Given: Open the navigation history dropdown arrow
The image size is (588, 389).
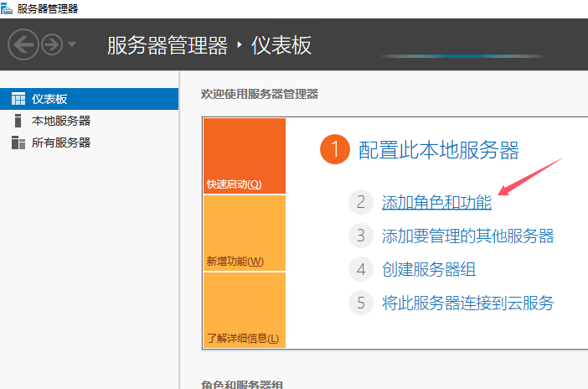Looking at the screenshot, I should [72, 45].
